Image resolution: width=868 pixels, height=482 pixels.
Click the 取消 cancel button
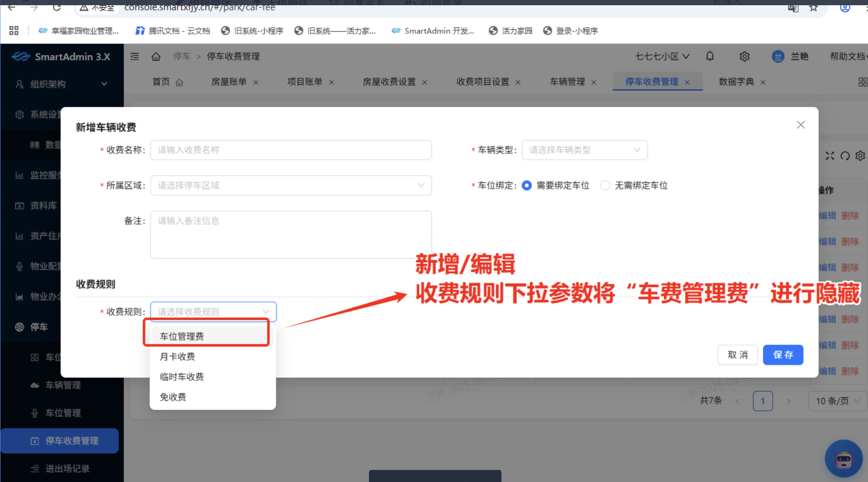[x=738, y=355]
